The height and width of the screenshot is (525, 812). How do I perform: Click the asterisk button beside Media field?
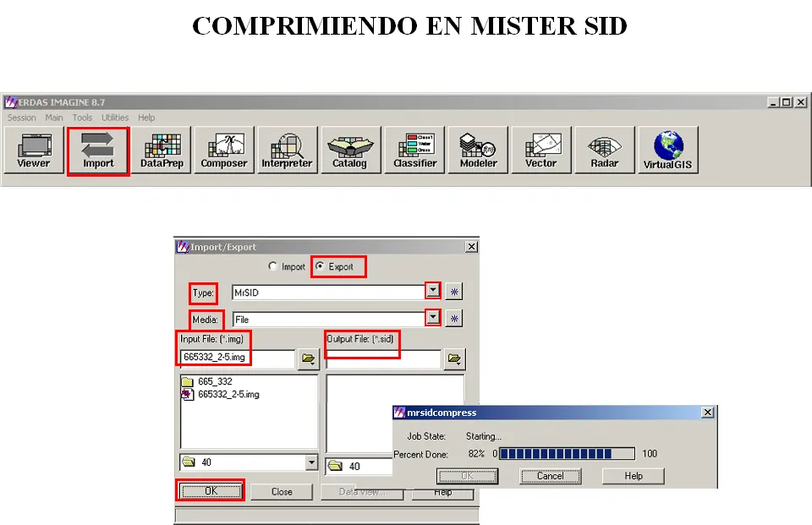[454, 319]
